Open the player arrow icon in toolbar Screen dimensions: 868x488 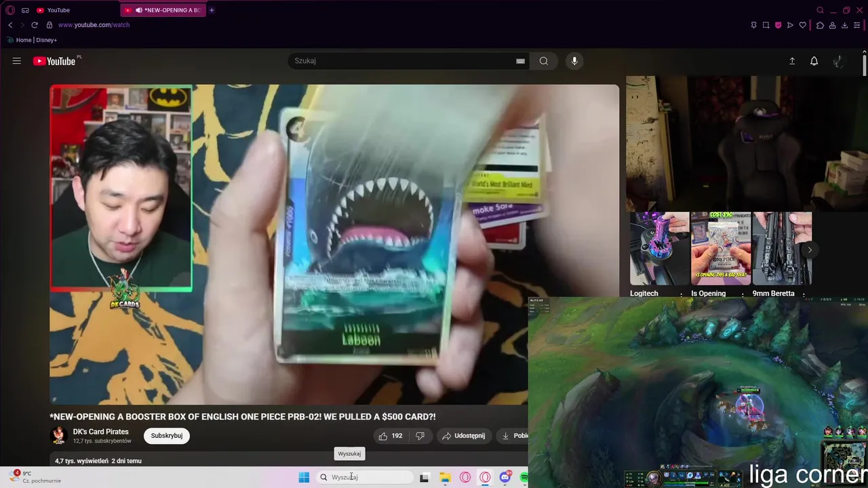click(790, 25)
